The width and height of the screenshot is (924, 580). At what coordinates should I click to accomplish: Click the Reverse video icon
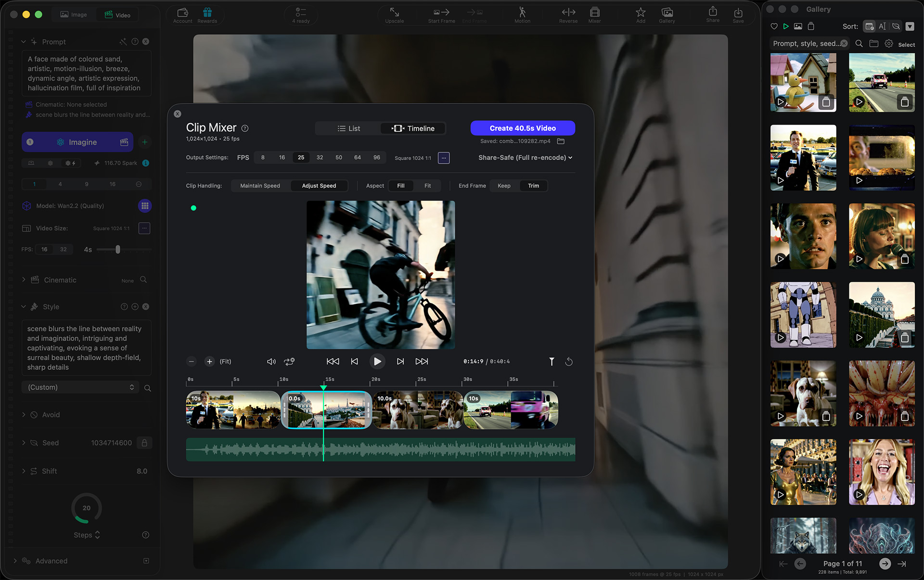568,13
